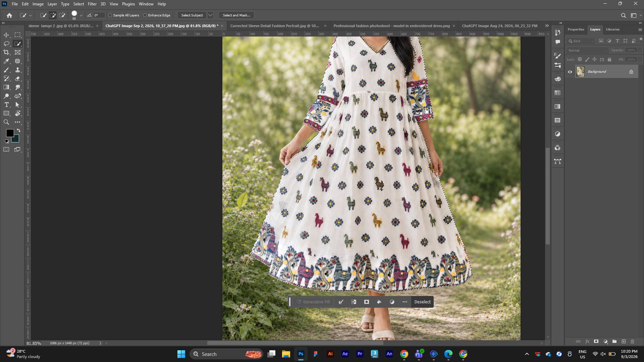Click Deselect in the contextual task bar
The height and width of the screenshot is (362, 644).
tap(422, 302)
